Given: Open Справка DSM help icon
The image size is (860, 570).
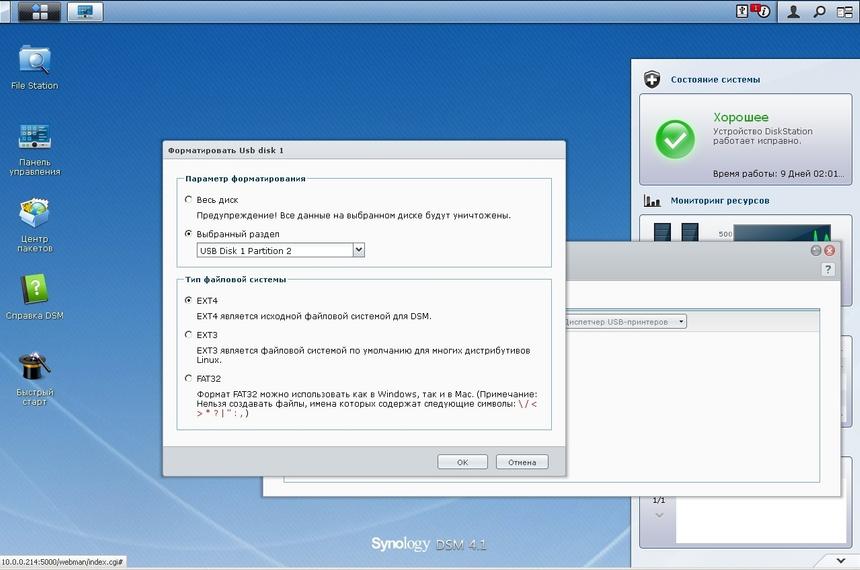Looking at the screenshot, I should tap(34, 291).
